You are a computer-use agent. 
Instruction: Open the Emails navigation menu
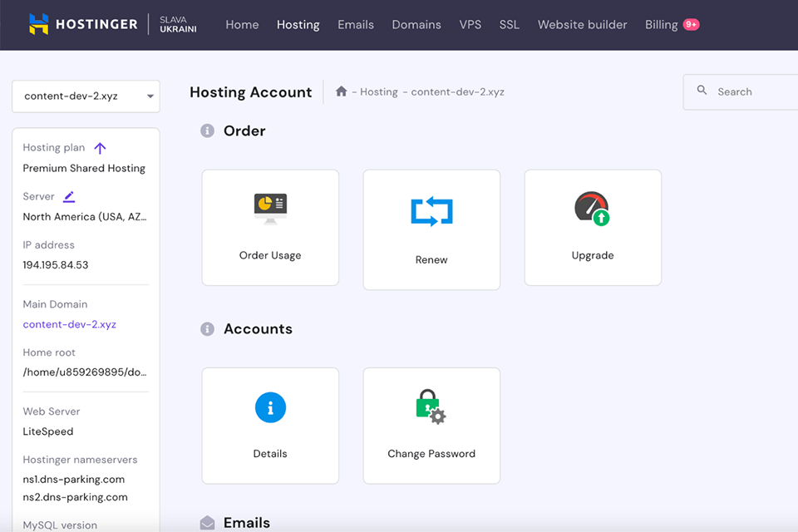pyautogui.click(x=355, y=25)
